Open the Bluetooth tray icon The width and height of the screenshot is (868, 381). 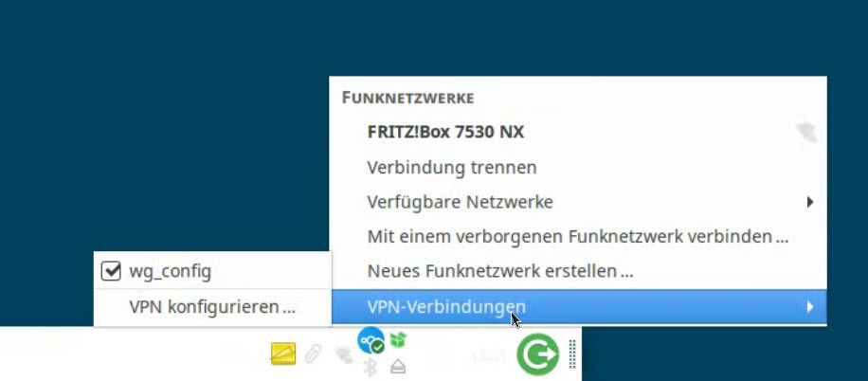pos(371,366)
